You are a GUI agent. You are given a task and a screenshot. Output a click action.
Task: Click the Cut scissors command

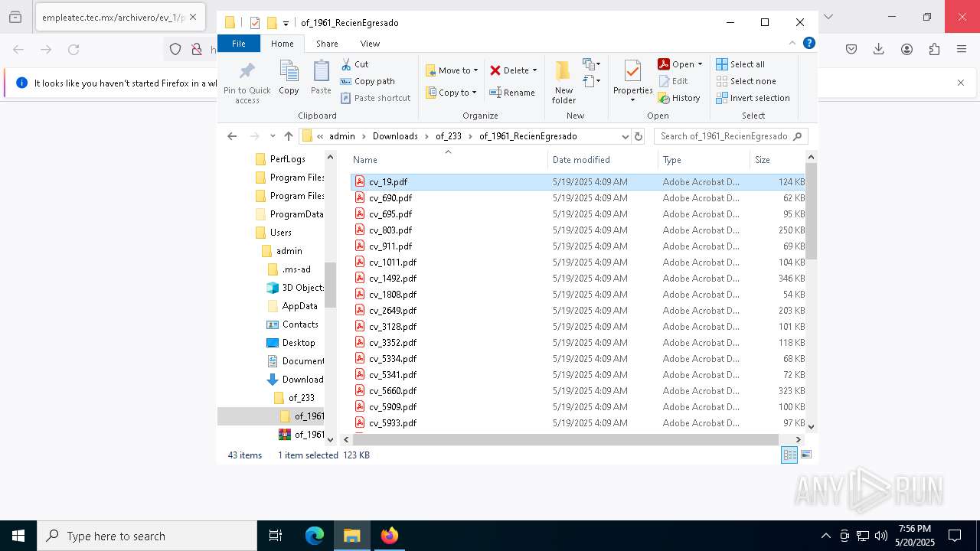click(355, 64)
